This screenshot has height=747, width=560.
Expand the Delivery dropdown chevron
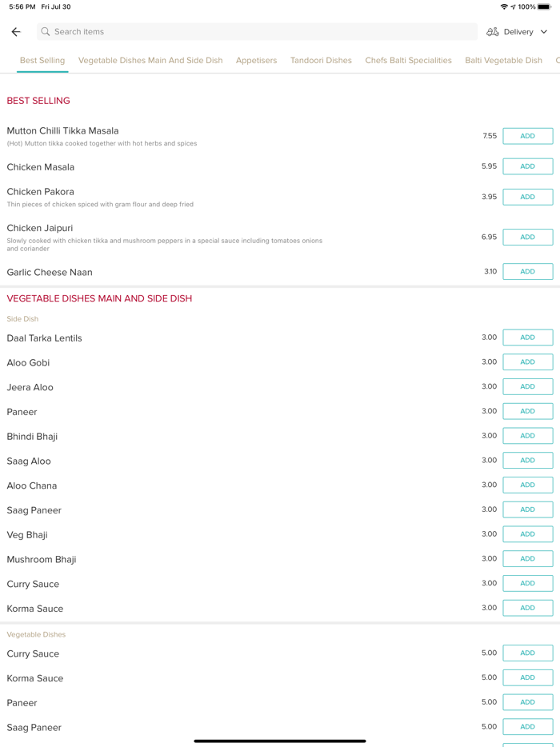[544, 32]
